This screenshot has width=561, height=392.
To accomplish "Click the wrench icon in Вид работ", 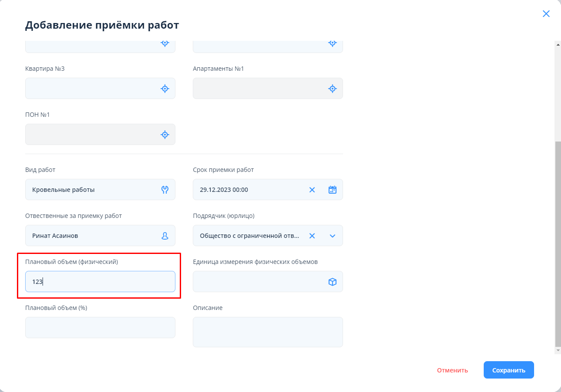I will pyautogui.click(x=165, y=190).
